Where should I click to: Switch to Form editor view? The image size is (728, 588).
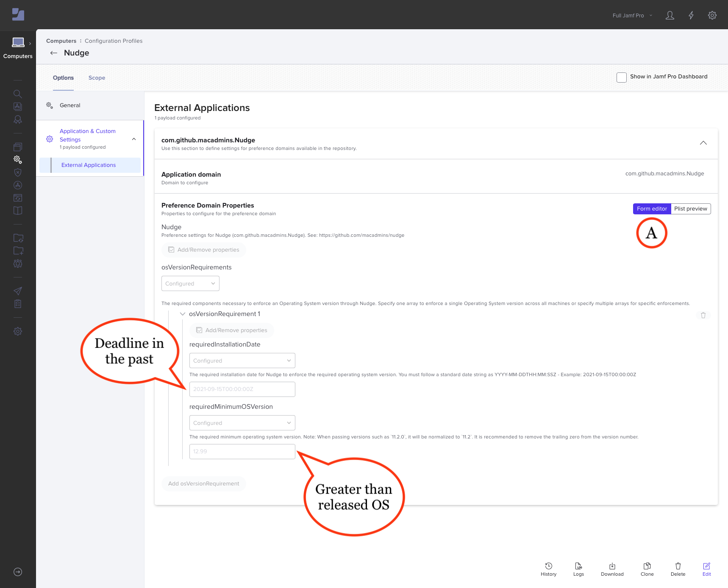click(652, 209)
